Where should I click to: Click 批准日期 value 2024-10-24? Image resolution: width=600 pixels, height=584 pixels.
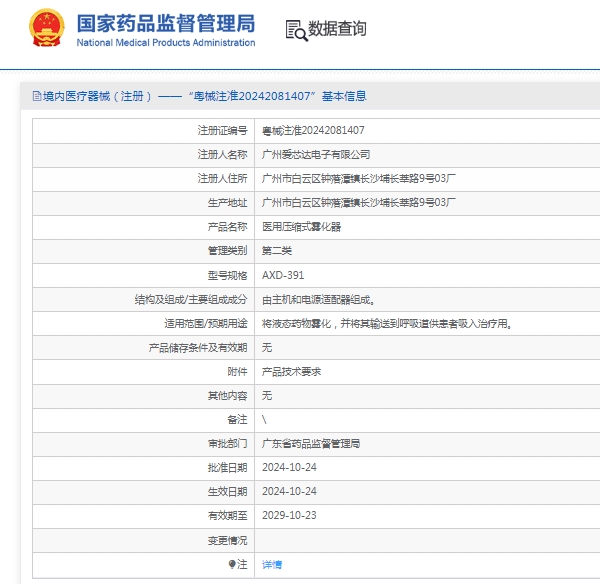(289, 467)
